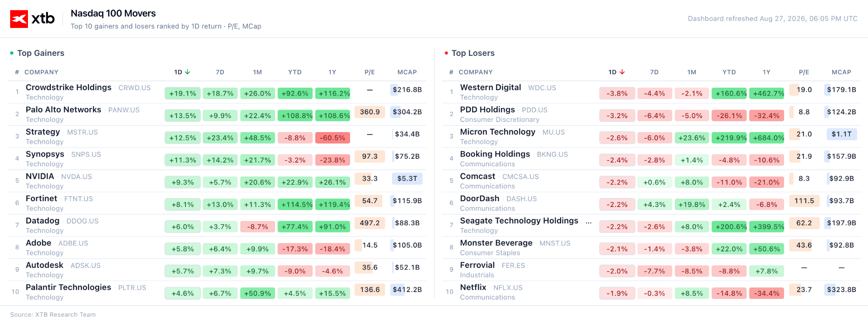Image resolution: width=868 pixels, height=323 pixels.
Task: Click Netflix market cap $323.8B
Action: point(842,290)
